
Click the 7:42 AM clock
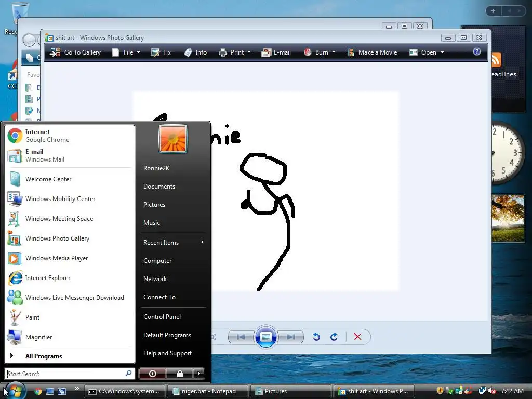pyautogui.click(x=512, y=391)
